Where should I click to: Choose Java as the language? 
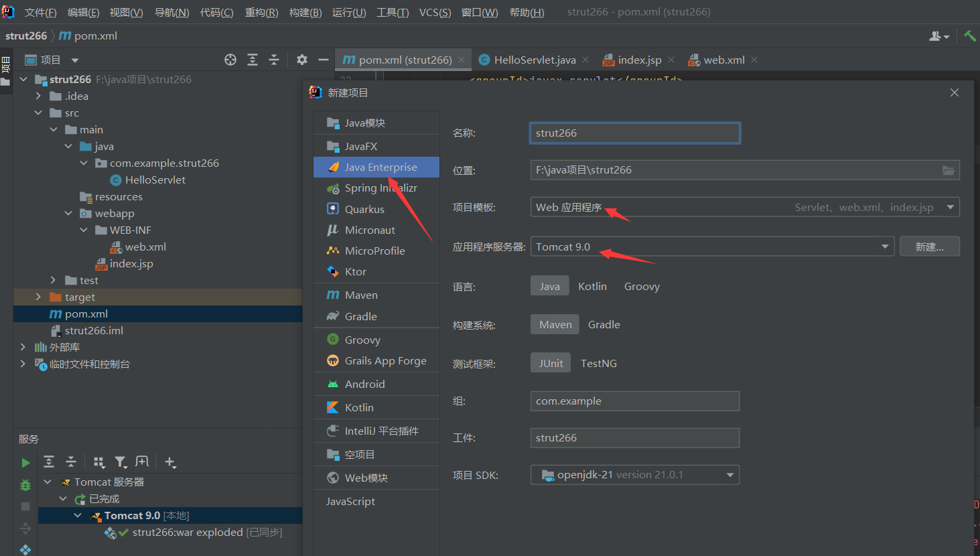click(x=550, y=286)
